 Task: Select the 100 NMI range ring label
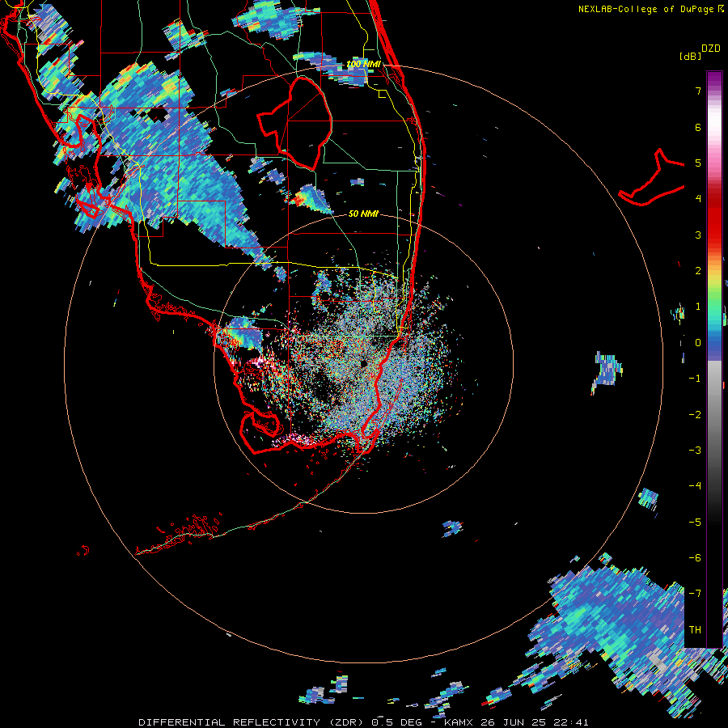point(363,64)
